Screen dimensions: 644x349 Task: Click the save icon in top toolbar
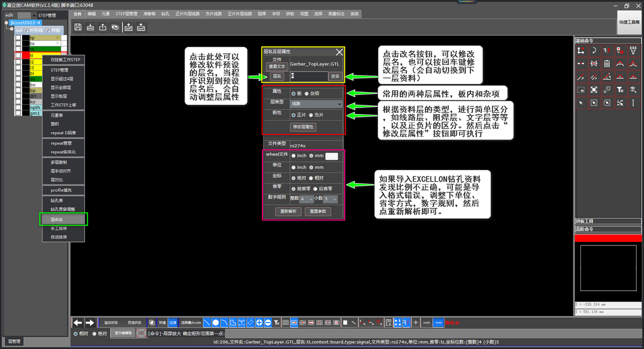pos(77,27)
